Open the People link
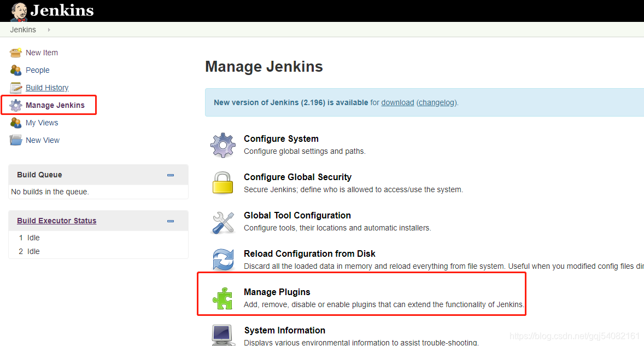The height and width of the screenshot is (346, 644). click(37, 71)
